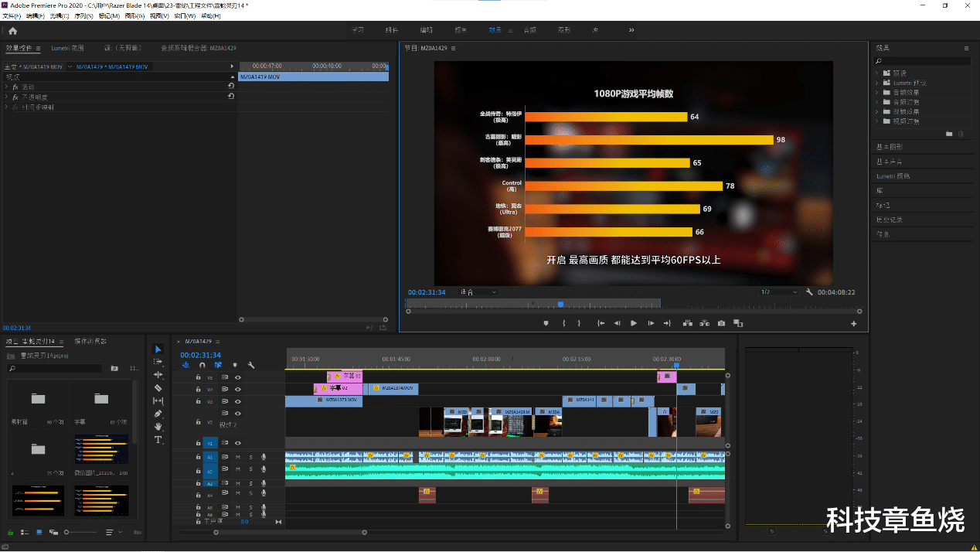This screenshot has height=552, width=980.
Task: Toggle insert as nests button in timeline
Action: 185,365
